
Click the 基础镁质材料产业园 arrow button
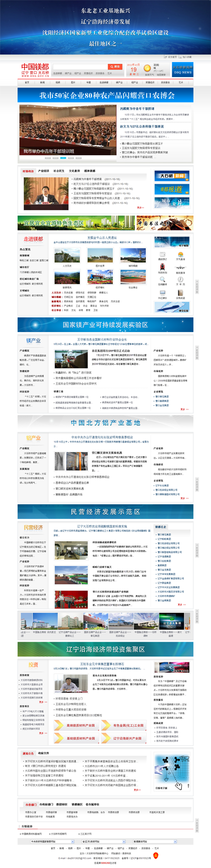pyautogui.click(x=76, y=738)
